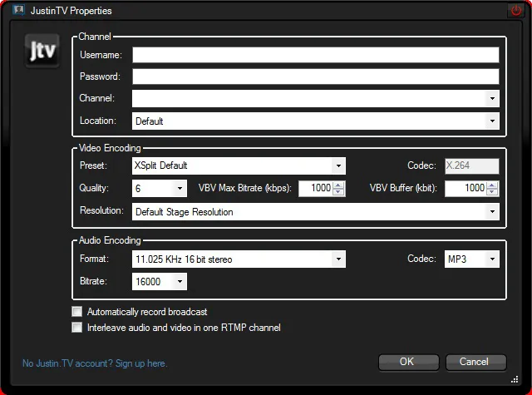Decrease VBV Max Bitrate with down arrow
This screenshot has width=532, height=395.
[338, 192]
